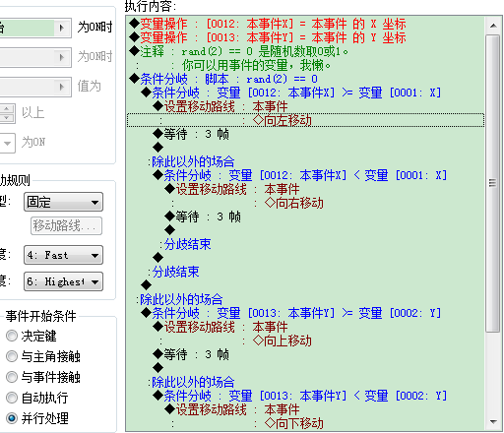
Task: Select condition line 本事件Y < 变量 [0002: Y]
Action: (x=305, y=396)
